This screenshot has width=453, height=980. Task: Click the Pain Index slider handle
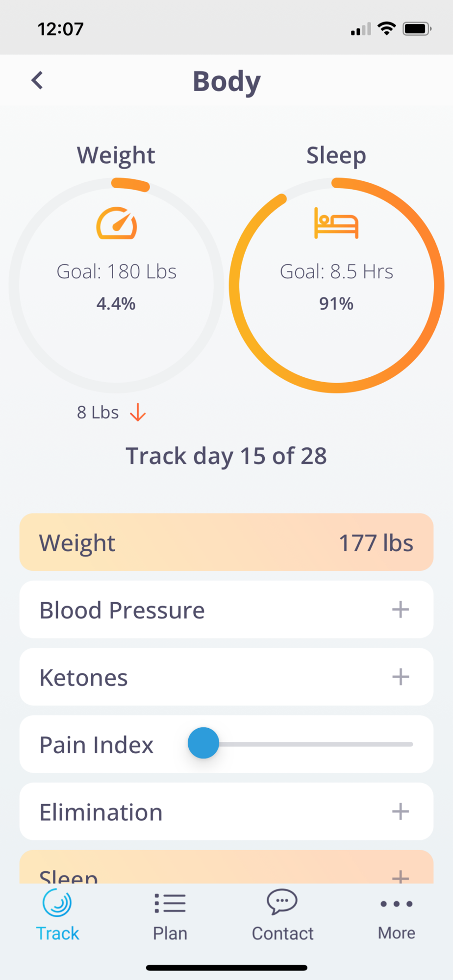click(x=203, y=743)
